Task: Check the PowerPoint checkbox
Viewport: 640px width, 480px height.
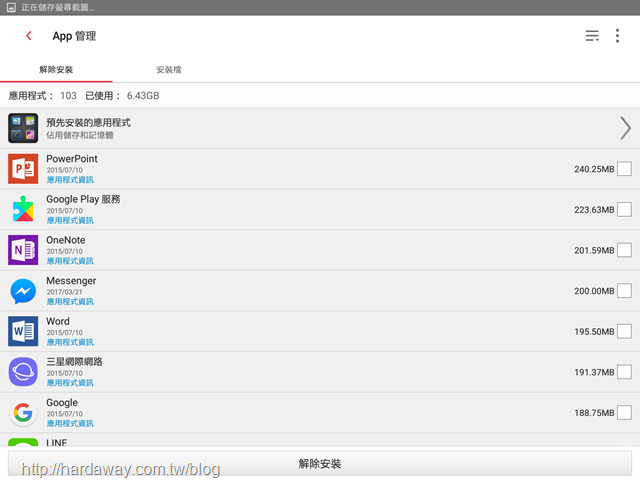Action: click(624, 169)
